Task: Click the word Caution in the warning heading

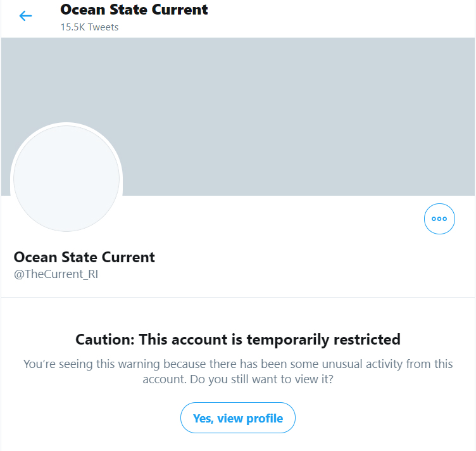Action: (105, 340)
